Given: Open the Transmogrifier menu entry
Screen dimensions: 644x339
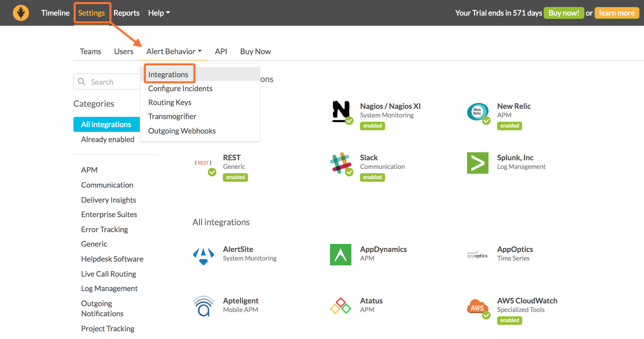Looking at the screenshot, I should tap(172, 116).
